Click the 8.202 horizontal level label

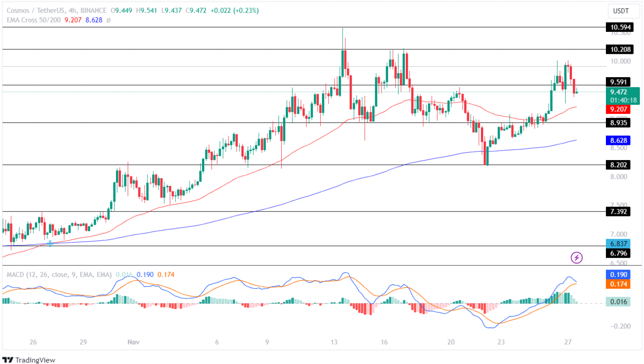(x=618, y=165)
